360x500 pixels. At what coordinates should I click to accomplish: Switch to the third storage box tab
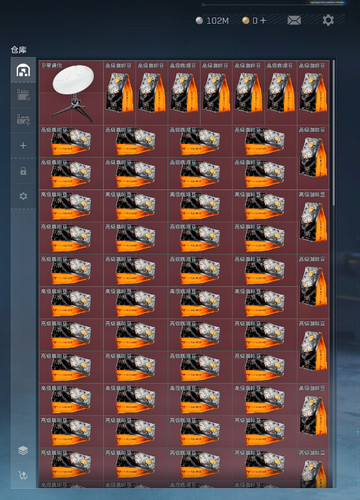[23, 120]
